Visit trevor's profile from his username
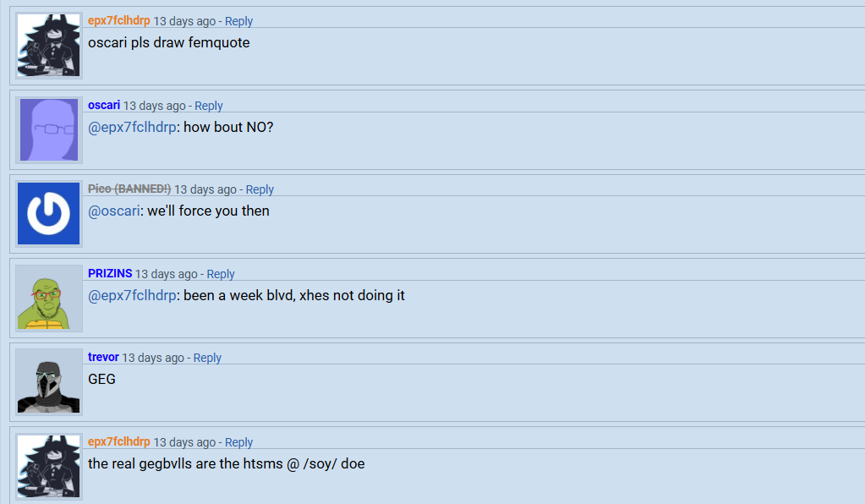Viewport: 865px width, 504px height. coord(103,358)
